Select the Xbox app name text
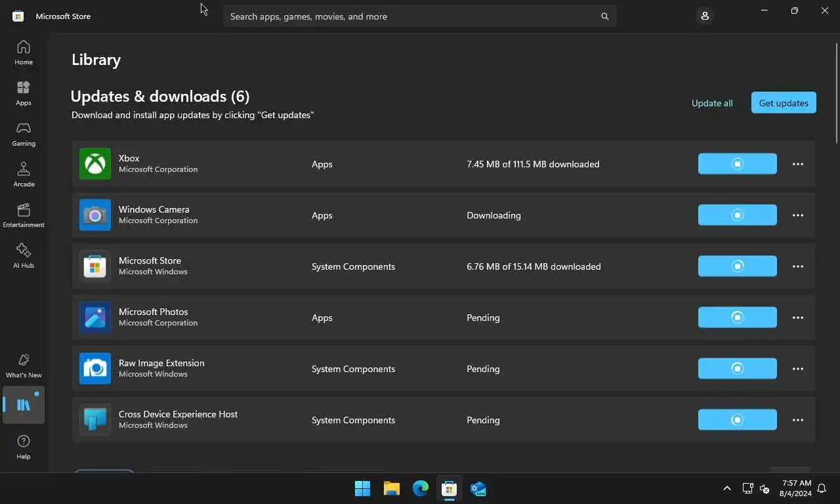840x504 pixels. 129,158
